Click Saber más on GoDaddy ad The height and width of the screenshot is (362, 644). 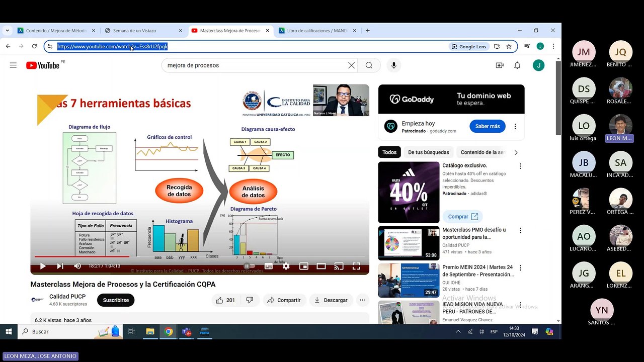488,126
